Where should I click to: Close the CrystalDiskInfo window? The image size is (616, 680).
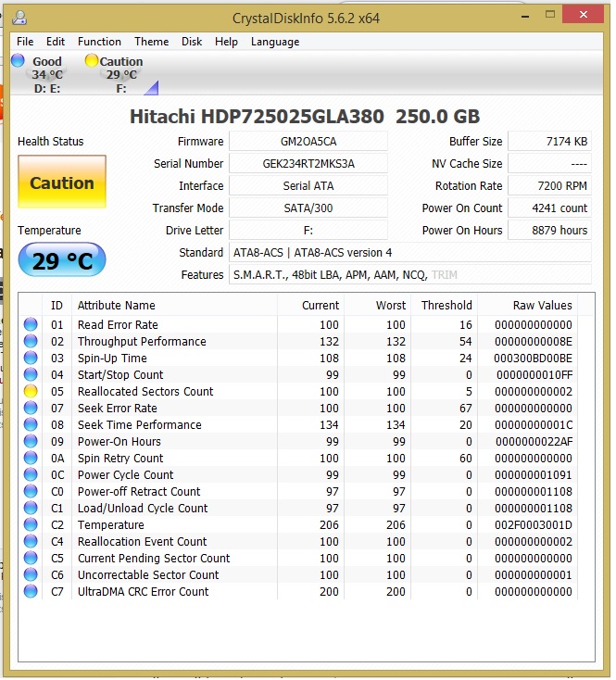pyautogui.click(x=584, y=15)
